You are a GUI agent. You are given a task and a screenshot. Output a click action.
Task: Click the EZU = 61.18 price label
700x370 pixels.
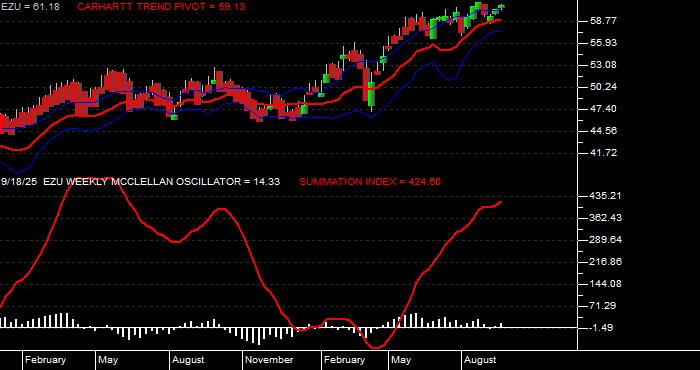[30, 7]
